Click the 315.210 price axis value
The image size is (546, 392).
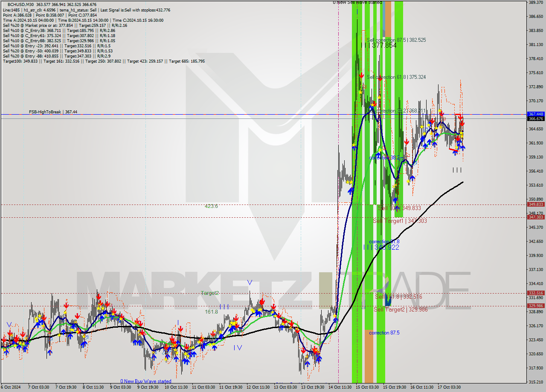536,382
